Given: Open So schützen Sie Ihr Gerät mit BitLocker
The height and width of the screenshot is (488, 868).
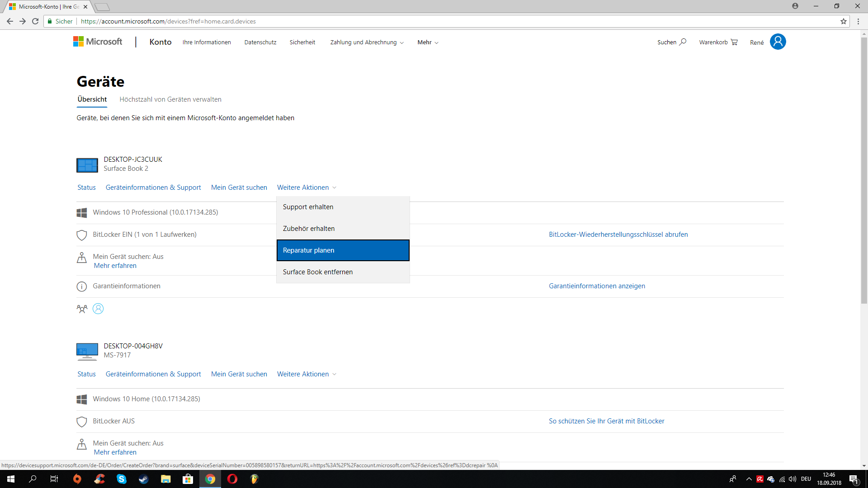Looking at the screenshot, I should pyautogui.click(x=607, y=421).
